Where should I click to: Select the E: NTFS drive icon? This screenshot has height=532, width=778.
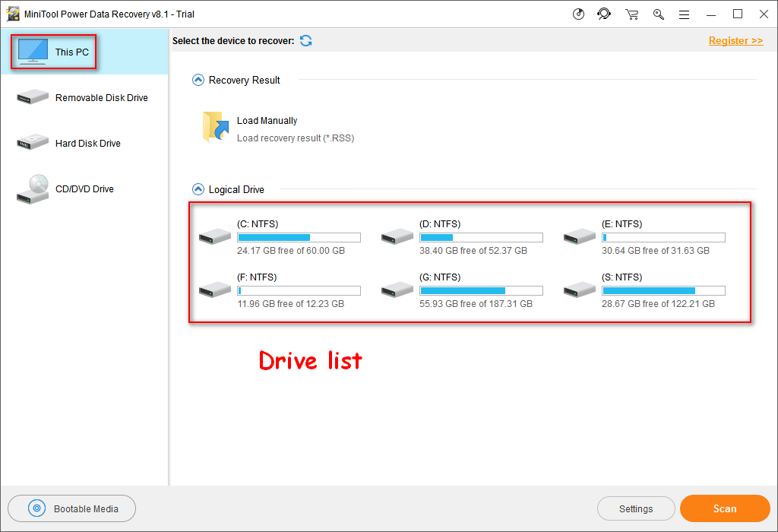coord(580,236)
